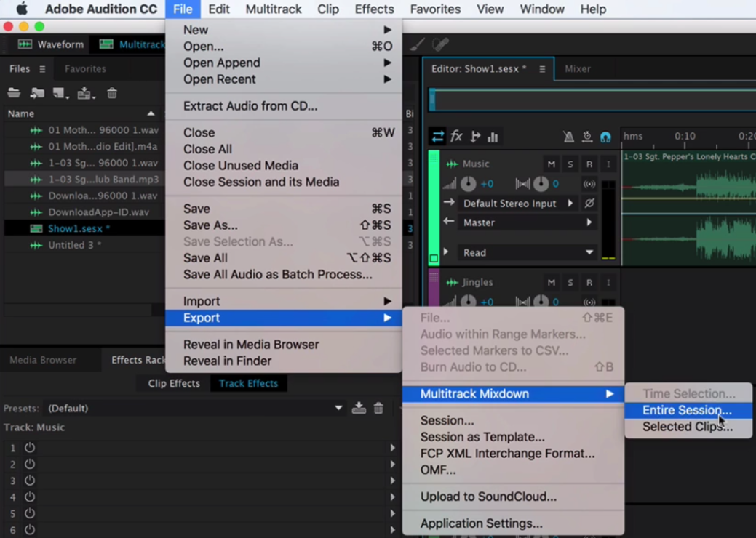This screenshot has height=538, width=756.
Task: Expand the Open Recent submenu
Action: pos(284,79)
